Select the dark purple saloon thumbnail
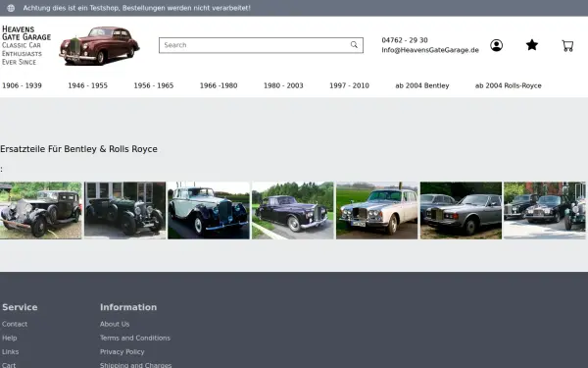This screenshot has width=588, height=368. coord(292,210)
